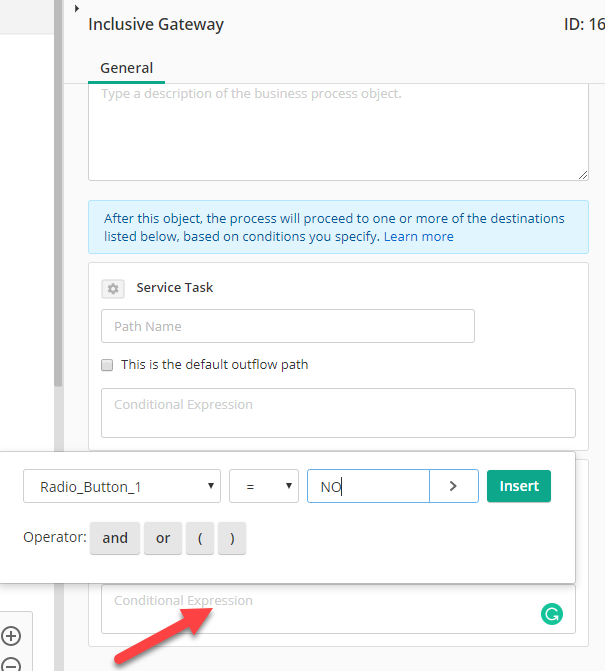This screenshot has height=671, width=605.
Task: Collapse panel with top-left triangle arrow
Action: pyautogui.click(x=77, y=8)
